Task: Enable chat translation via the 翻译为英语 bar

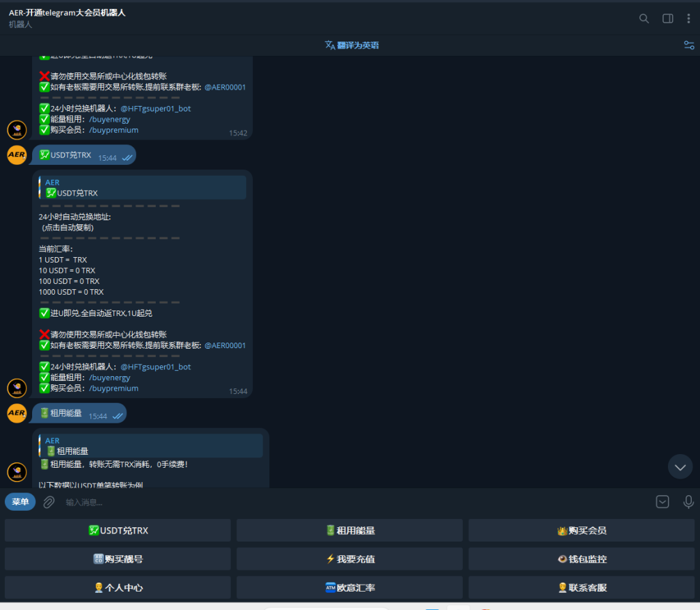Action: pyautogui.click(x=351, y=44)
